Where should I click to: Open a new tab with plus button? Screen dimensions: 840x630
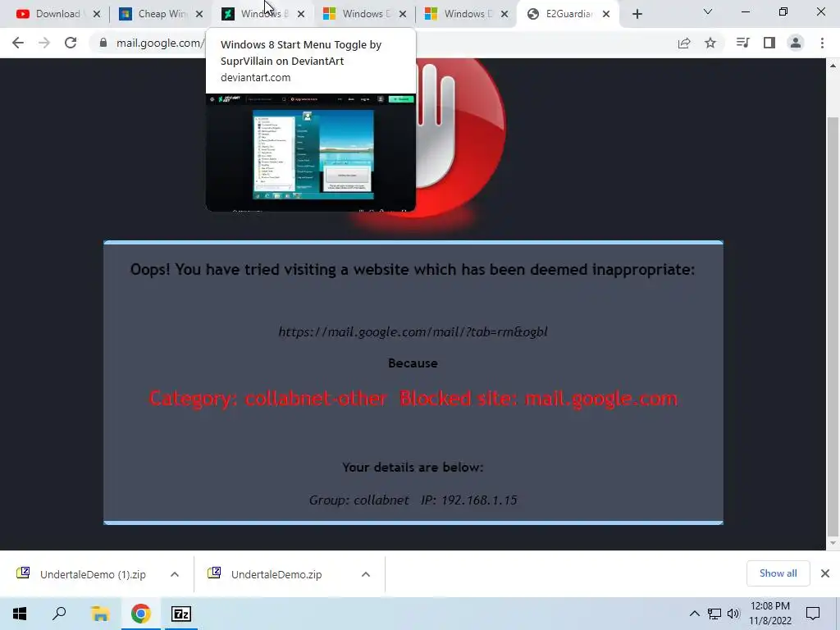tap(637, 15)
